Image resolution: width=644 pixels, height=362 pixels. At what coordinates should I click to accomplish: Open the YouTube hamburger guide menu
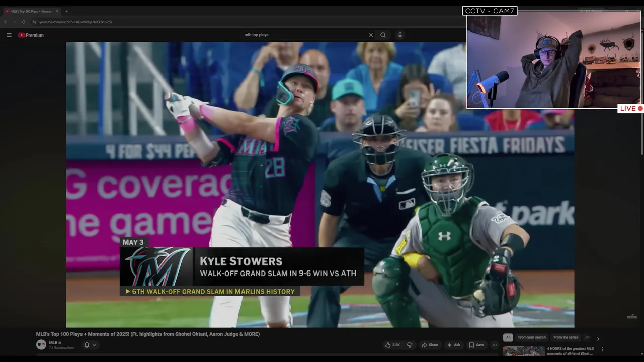pos(9,35)
